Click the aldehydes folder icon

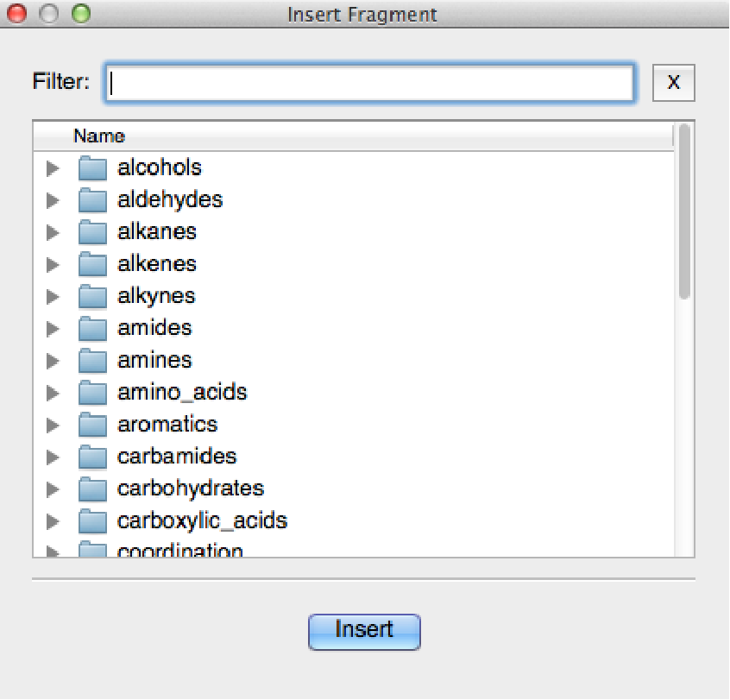92,200
